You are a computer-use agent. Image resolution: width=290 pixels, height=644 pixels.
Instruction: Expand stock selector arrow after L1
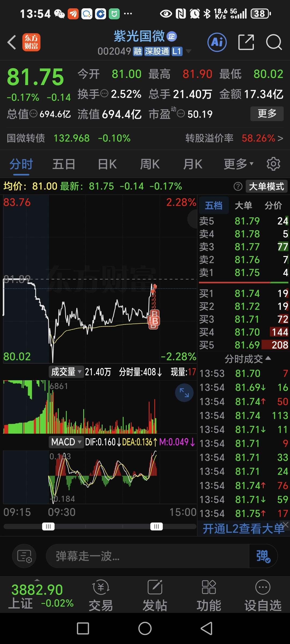click(x=189, y=51)
